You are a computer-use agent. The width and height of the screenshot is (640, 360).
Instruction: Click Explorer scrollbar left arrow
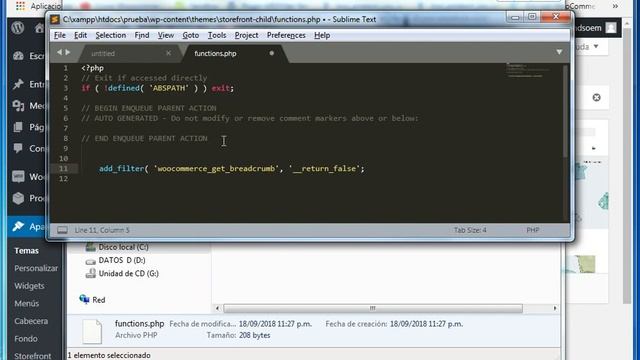coord(217,308)
